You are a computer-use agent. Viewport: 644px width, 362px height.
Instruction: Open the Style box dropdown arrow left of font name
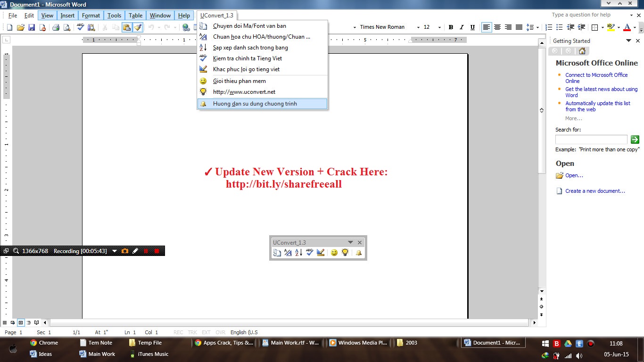coord(355,27)
